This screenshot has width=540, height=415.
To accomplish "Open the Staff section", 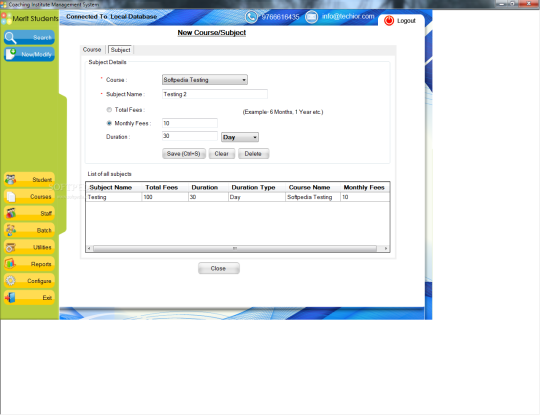I will [29, 213].
